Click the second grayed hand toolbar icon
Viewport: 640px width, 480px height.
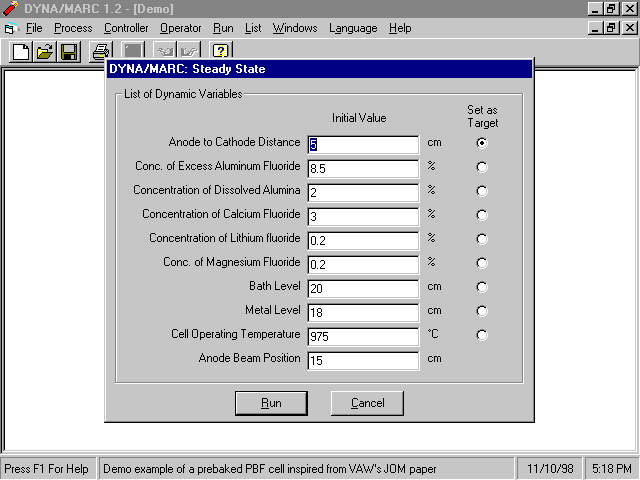coord(189,52)
